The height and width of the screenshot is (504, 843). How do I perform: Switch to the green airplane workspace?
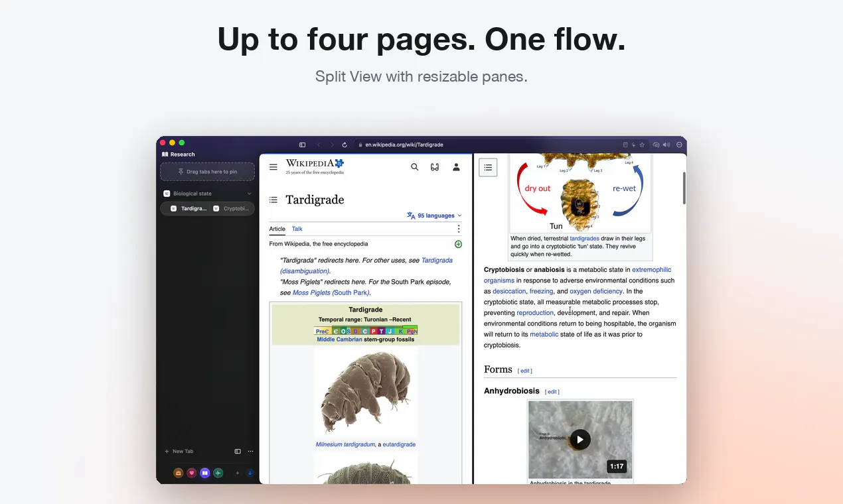pyautogui.click(x=218, y=473)
